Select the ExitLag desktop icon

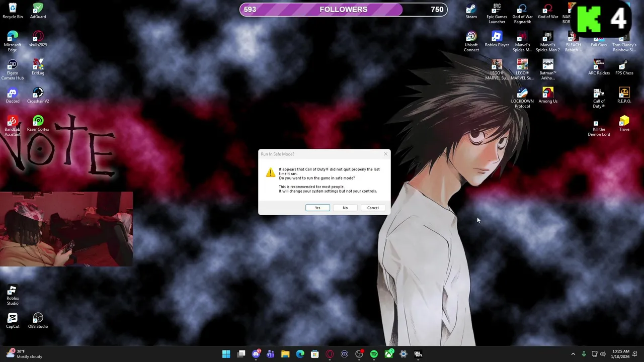[38, 67]
